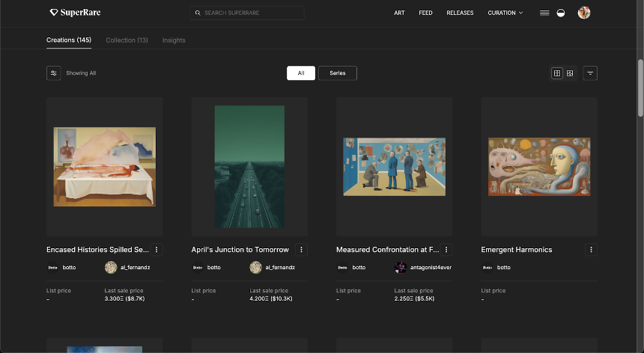Open the ART menu item
Screen dimensions: 644x353
point(399,13)
